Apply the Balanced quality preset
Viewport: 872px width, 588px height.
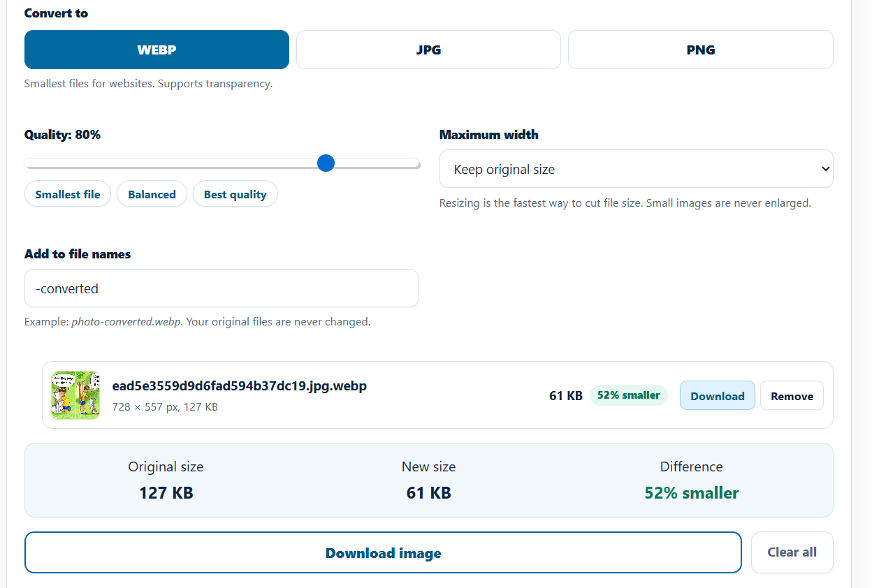152,194
